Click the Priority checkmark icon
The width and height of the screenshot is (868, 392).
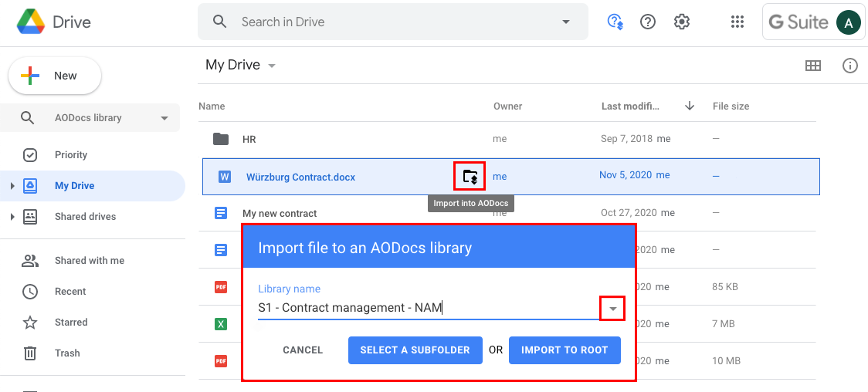point(30,155)
